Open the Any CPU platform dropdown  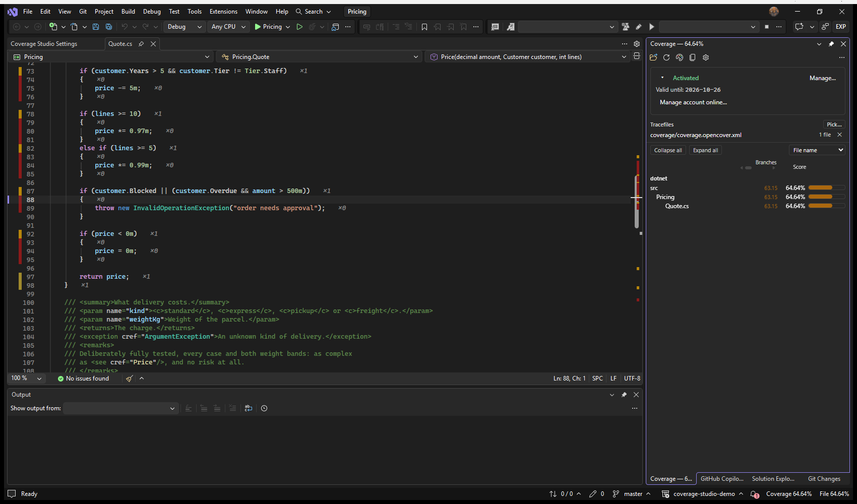(228, 27)
